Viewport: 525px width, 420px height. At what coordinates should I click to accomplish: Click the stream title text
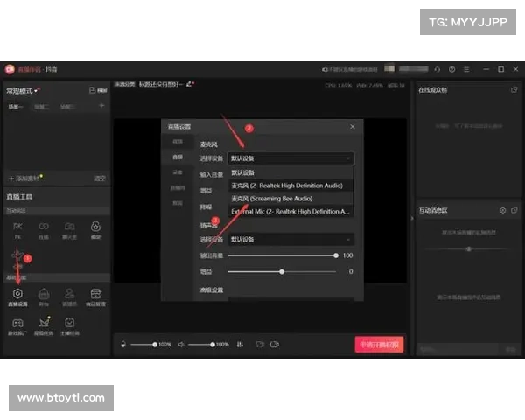tap(161, 84)
